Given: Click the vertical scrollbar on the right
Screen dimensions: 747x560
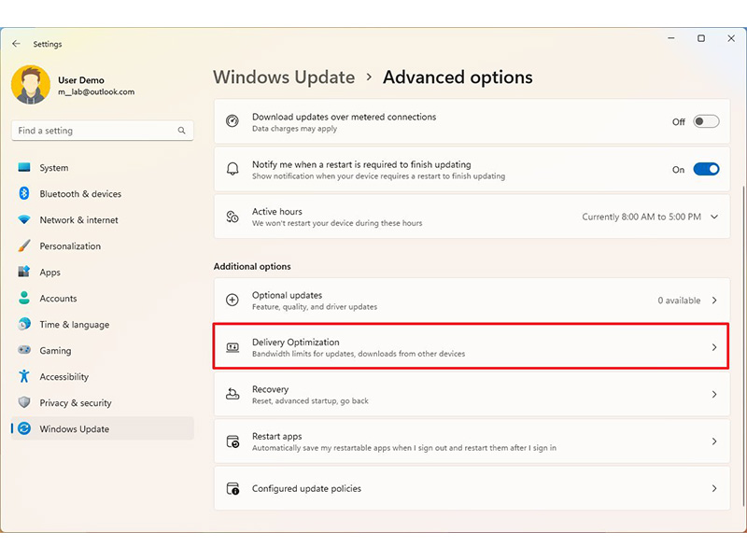Looking at the screenshot, I should pyautogui.click(x=743, y=346).
